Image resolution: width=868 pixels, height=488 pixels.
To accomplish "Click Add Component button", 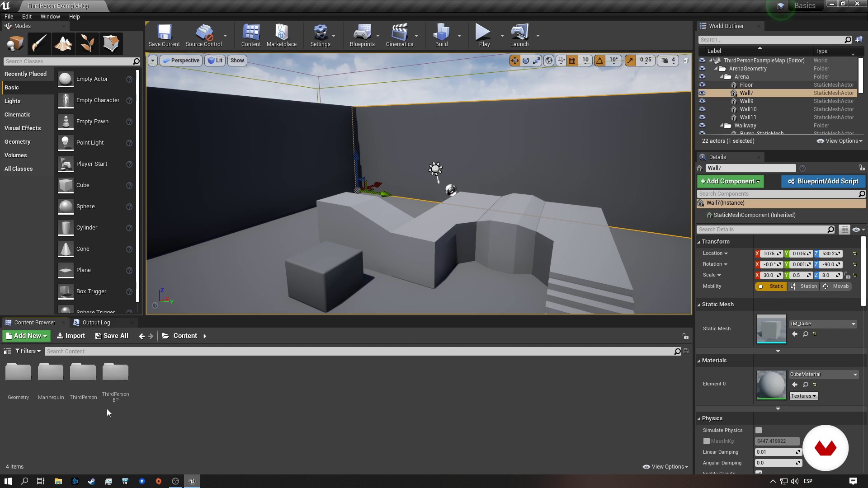I will coord(731,182).
